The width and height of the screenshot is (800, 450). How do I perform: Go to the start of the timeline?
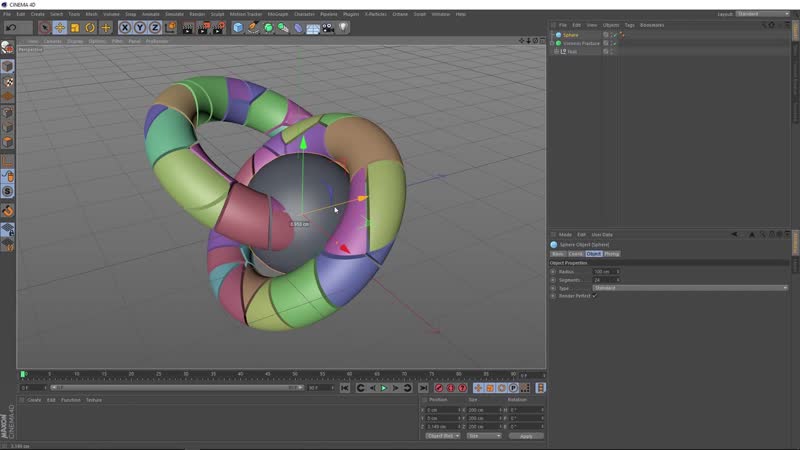345,388
